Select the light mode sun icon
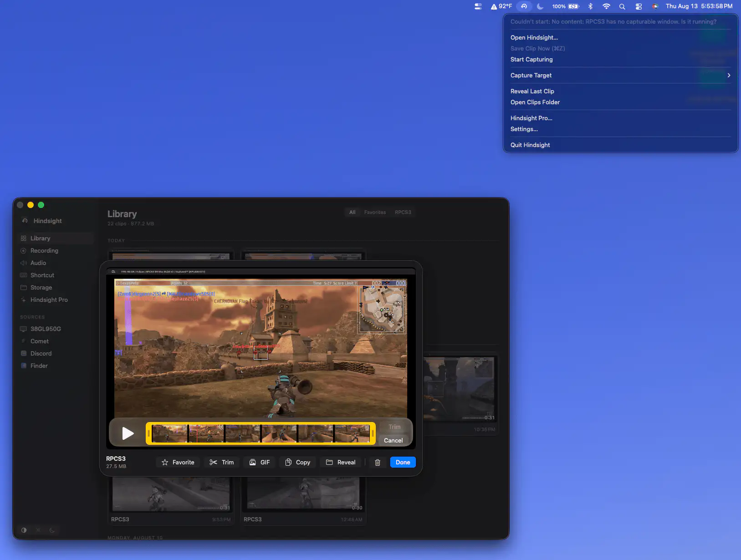 click(38, 530)
